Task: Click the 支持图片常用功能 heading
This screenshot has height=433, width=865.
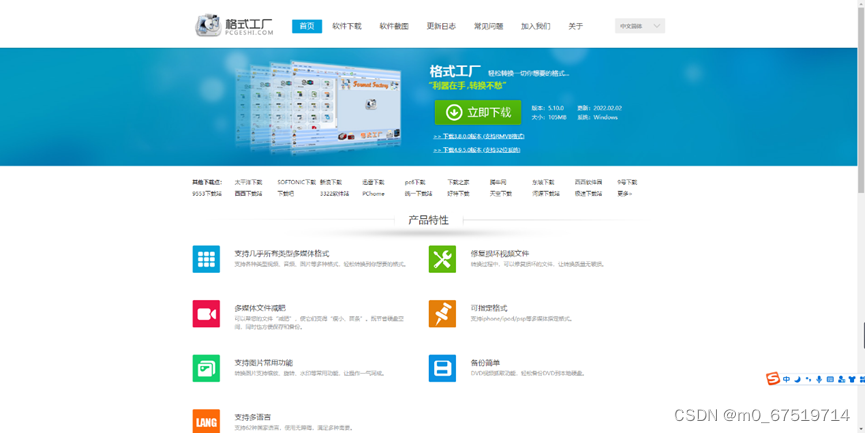Action: (264, 363)
